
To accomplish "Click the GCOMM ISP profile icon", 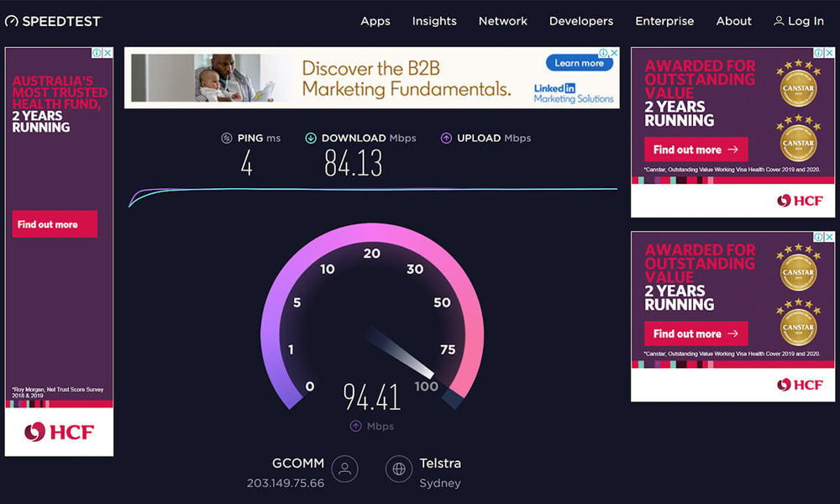I will pos(346,469).
